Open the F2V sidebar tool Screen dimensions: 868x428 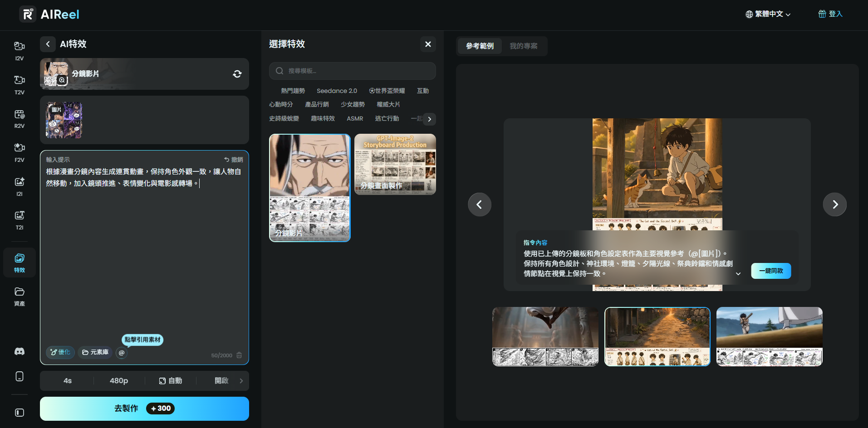coord(19,153)
